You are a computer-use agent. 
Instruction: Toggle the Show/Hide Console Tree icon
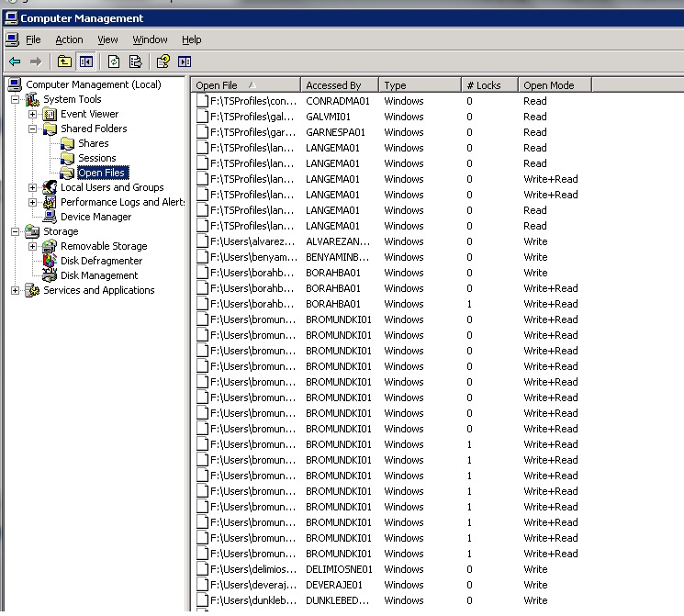tap(85, 62)
